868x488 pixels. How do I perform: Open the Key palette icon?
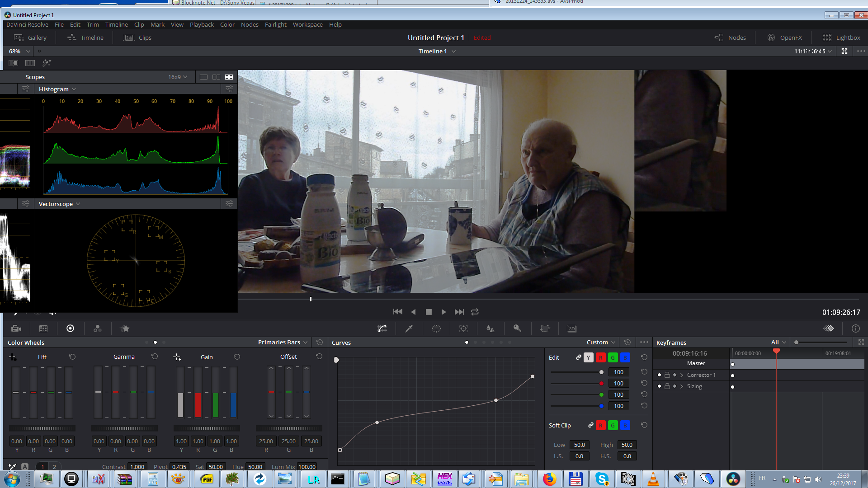(x=518, y=328)
